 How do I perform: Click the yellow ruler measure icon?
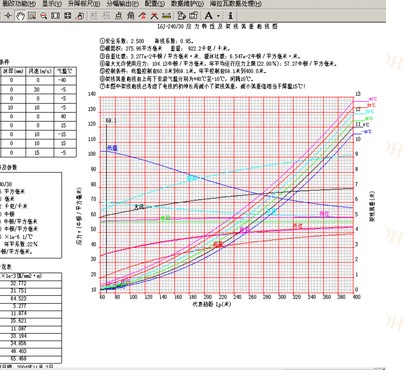pyautogui.click(x=166, y=15)
